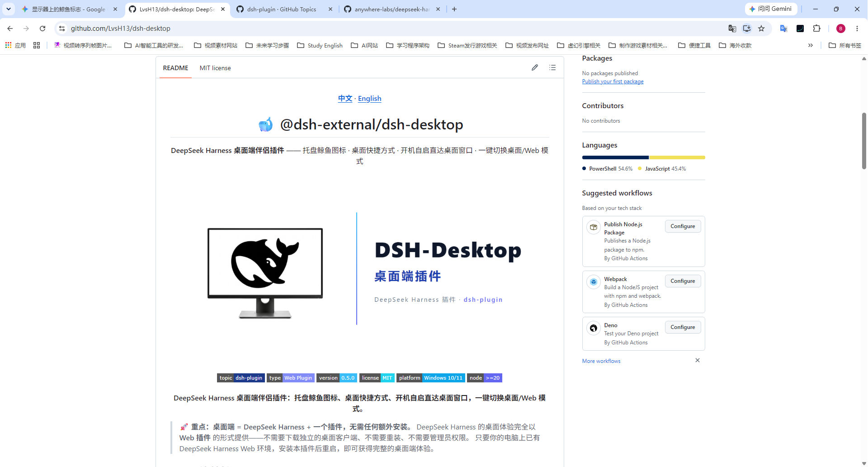Open the Steam发行游戏相关 bookmark folder
Screen dimensions: 868x467
467,45
